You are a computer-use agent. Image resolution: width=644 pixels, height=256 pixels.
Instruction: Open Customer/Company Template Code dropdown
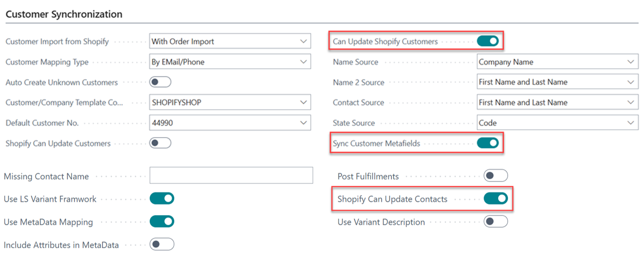click(x=303, y=102)
